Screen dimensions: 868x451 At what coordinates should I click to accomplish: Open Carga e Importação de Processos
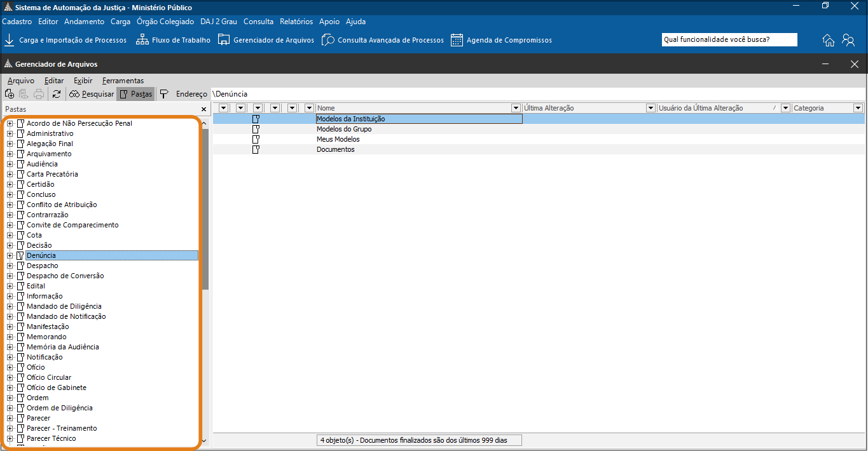[65, 40]
